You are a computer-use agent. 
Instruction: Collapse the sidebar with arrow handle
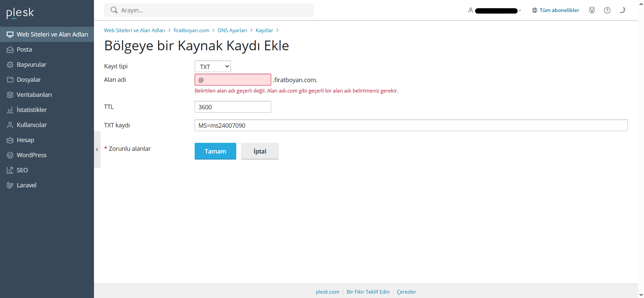coord(97,150)
